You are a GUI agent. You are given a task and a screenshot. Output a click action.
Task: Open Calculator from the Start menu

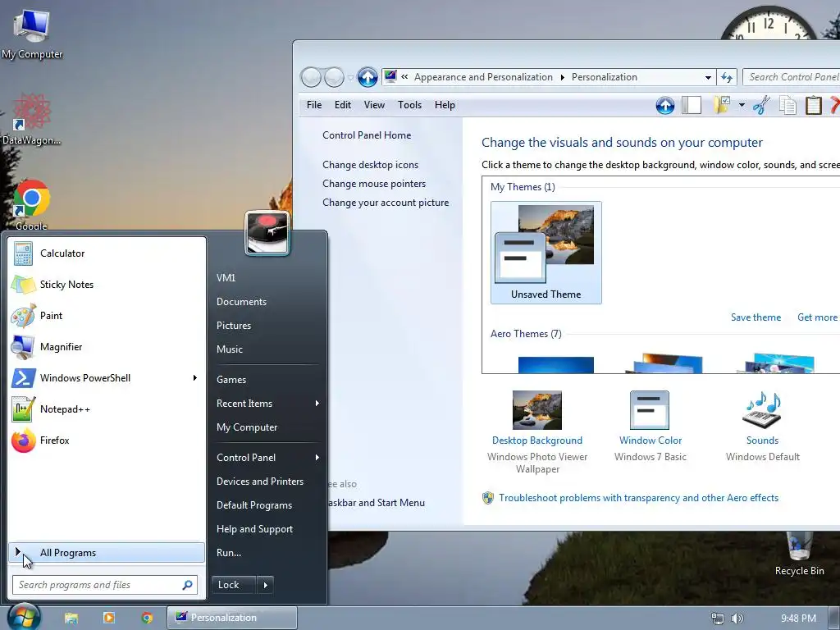(107, 253)
